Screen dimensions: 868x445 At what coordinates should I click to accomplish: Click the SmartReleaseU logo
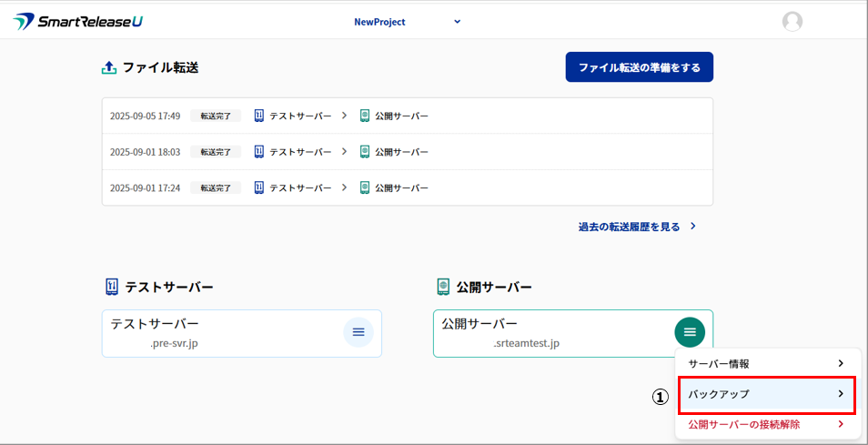click(x=77, y=21)
